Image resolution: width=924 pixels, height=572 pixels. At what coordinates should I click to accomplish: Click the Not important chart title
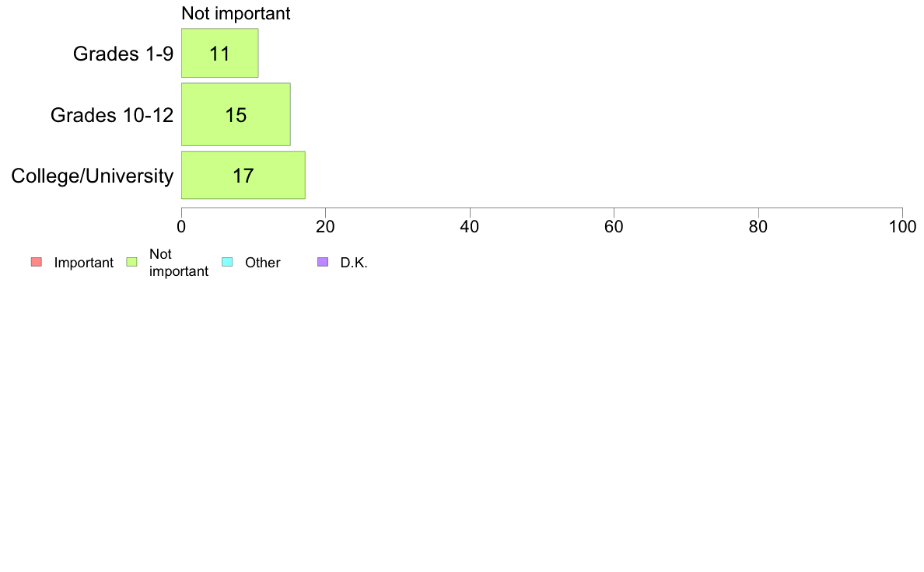point(236,13)
